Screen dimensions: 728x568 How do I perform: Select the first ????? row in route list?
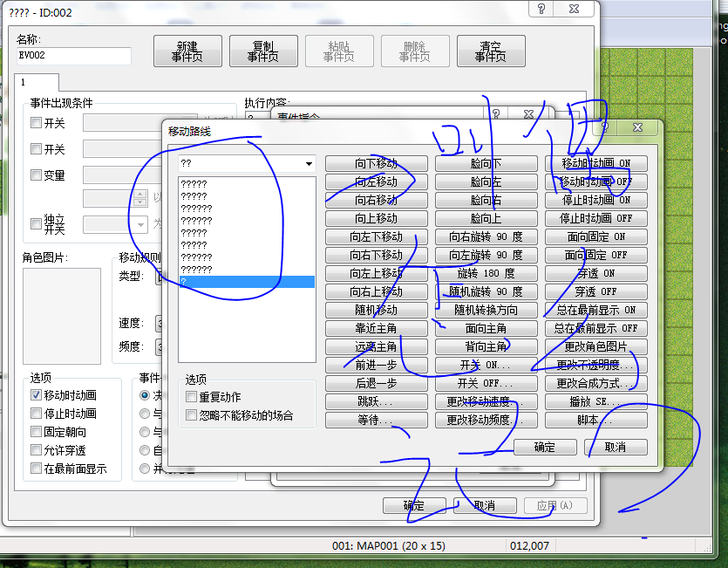tap(247, 184)
